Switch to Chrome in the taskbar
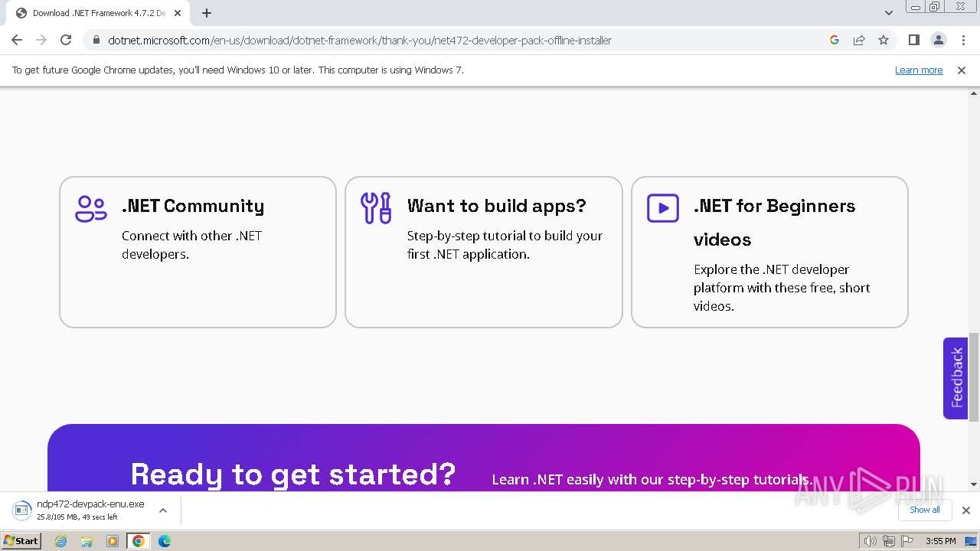Screen dimensions: 980x551 (139, 541)
